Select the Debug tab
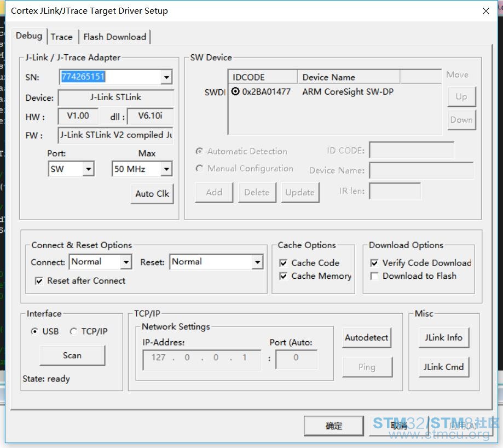This screenshot has width=503, height=448. 29,36
